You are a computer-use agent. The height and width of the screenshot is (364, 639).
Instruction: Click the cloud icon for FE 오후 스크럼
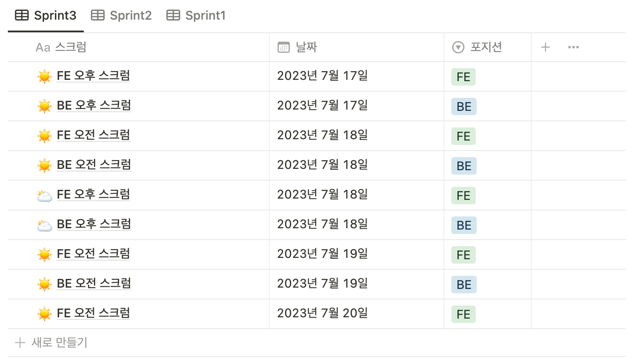tap(45, 195)
